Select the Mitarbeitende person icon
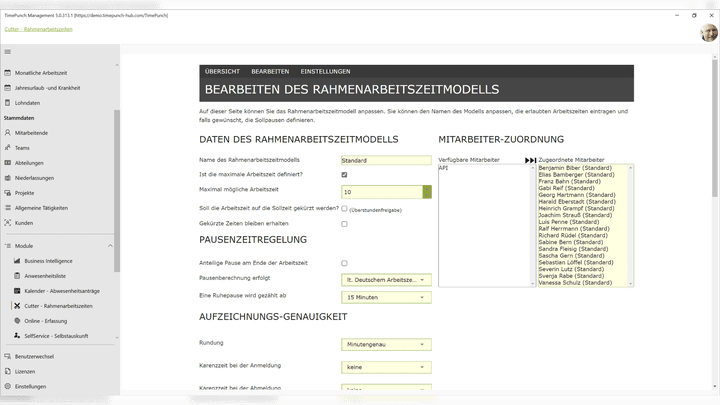Image resolution: width=720 pixels, height=405 pixels. pos(7,133)
